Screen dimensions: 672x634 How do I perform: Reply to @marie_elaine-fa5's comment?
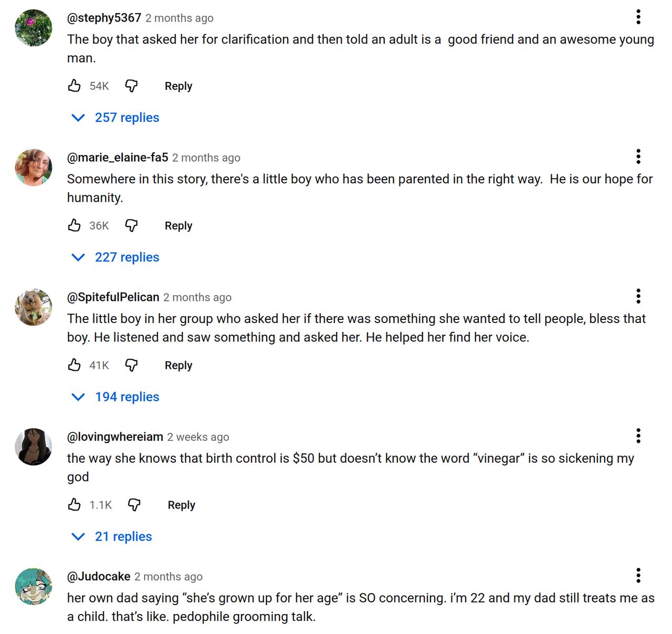(x=178, y=226)
